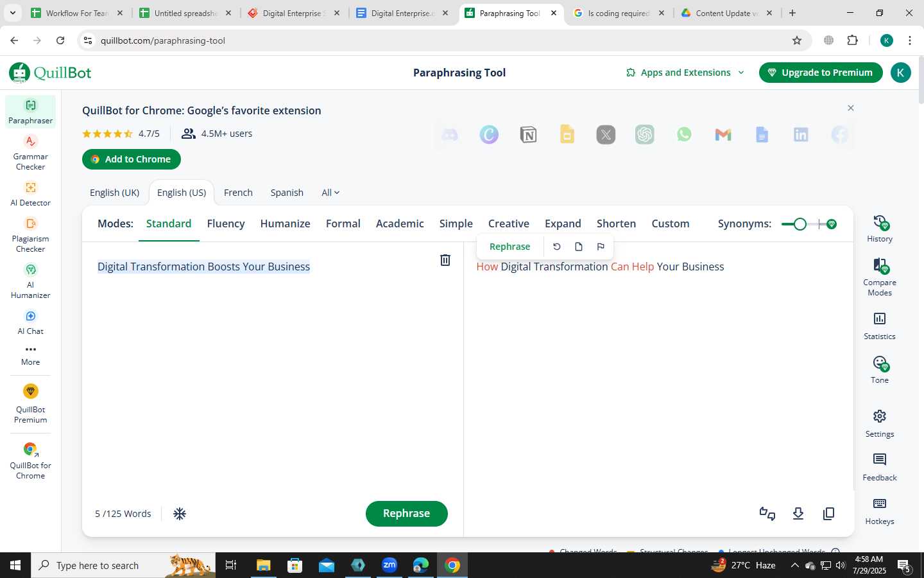Select the English (UK) language tab
Viewport: 924px width, 578px height.
click(x=114, y=193)
